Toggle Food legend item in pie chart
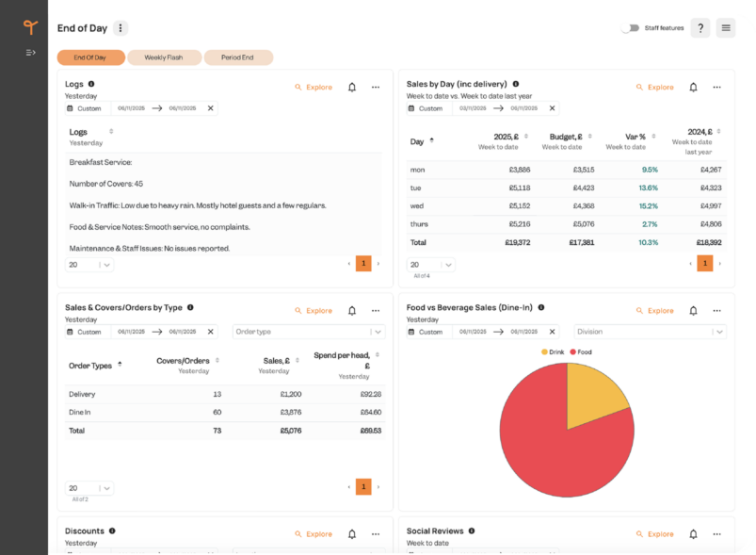Image resolution: width=756 pixels, height=555 pixels. coord(582,351)
